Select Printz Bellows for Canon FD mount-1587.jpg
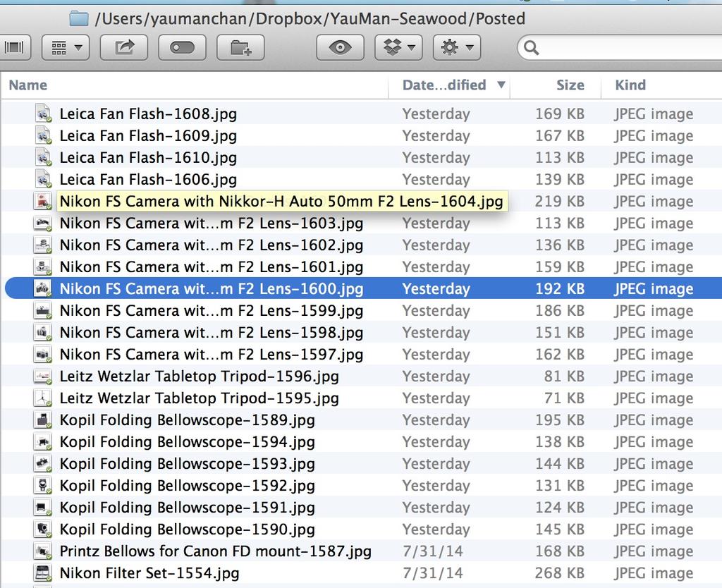 215,551
